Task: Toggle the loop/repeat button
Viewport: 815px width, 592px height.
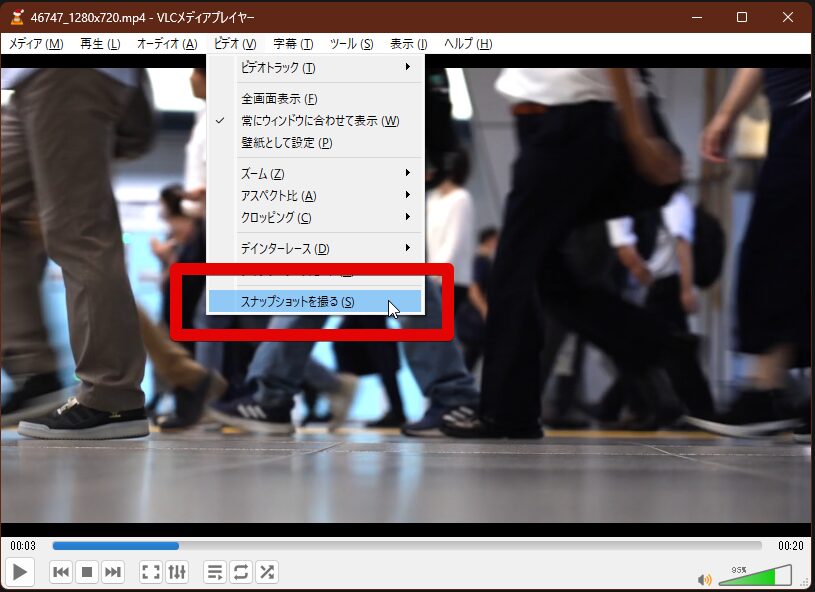Action: [x=241, y=572]
